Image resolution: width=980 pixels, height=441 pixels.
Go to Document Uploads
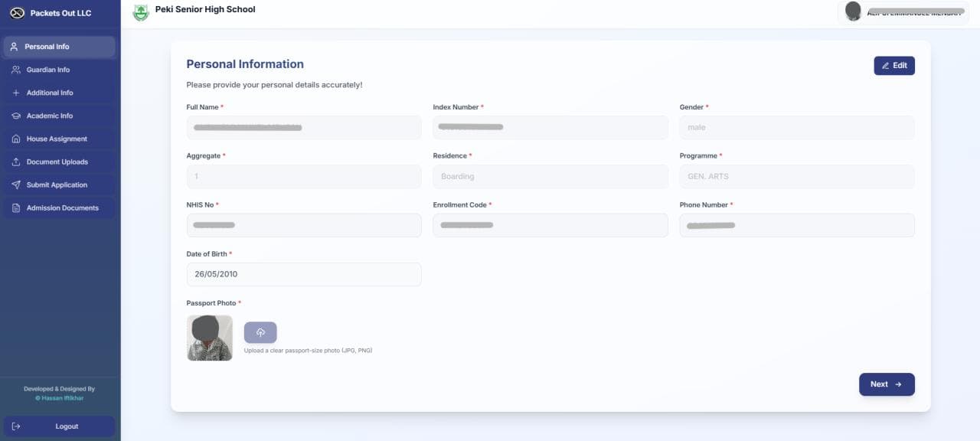point(60,162)
